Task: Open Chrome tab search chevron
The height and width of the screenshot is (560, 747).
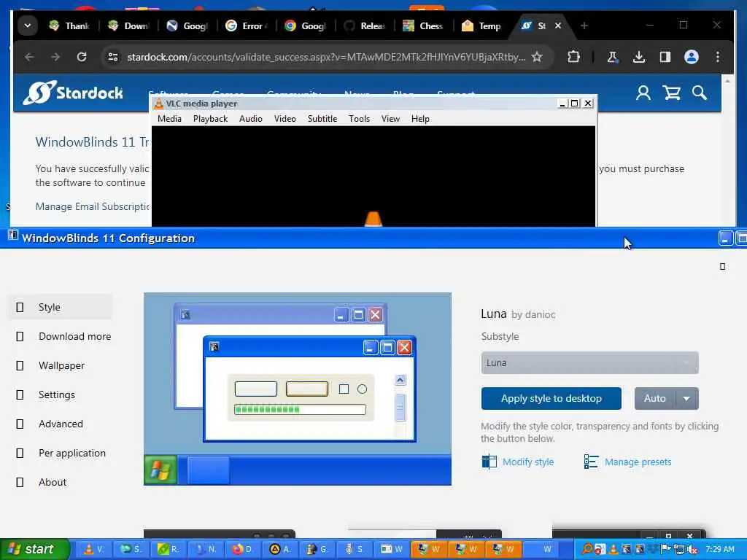Action: pyautogui.click(x=28, y=26)
